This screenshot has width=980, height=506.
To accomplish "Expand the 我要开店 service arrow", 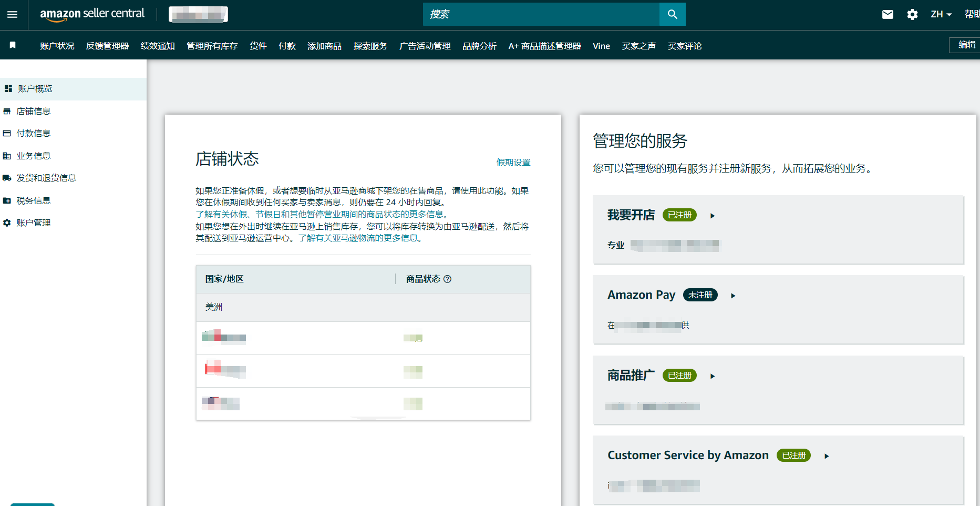I will point(713,216).
